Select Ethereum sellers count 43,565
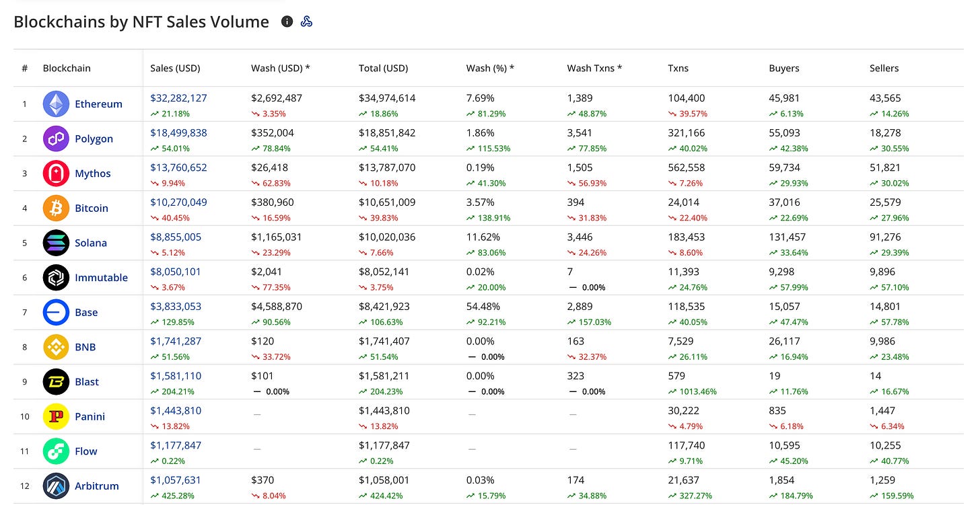 pos(885,98)
